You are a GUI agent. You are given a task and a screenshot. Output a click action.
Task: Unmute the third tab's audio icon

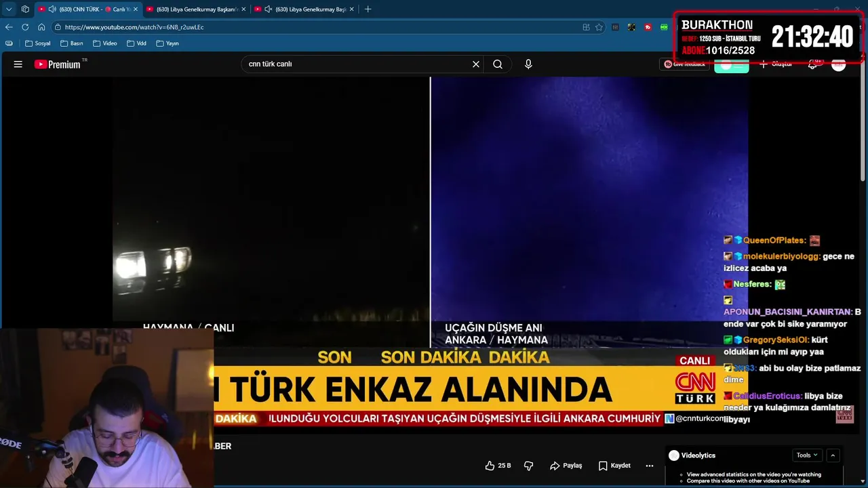pyautogui.click(x=269, y=9)
